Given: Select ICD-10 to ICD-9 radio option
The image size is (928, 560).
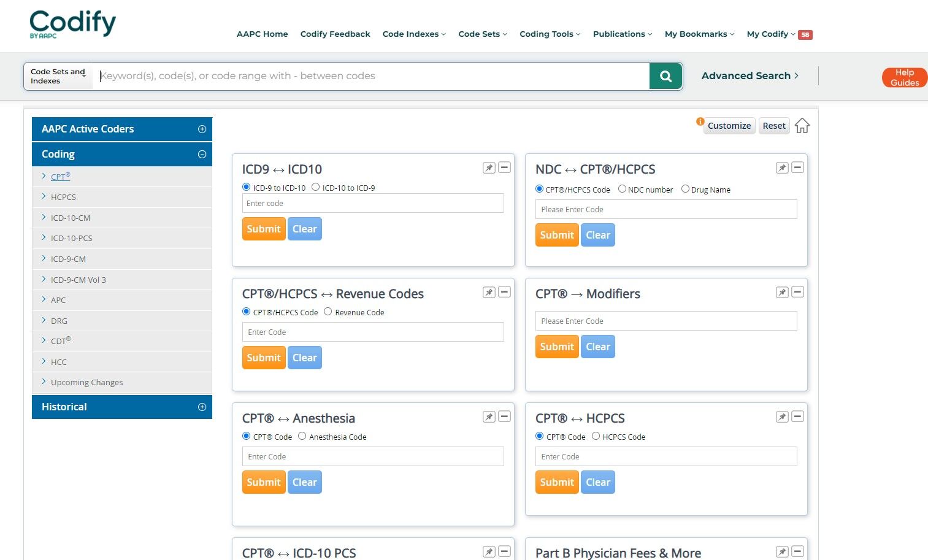Looking at the screenshot, I should click(x=315, y=187).
